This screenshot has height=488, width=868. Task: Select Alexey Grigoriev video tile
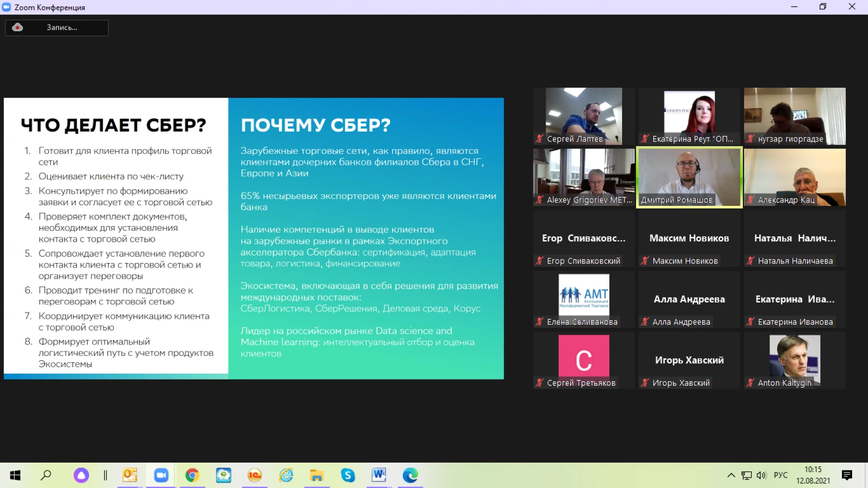coord(584,177)
